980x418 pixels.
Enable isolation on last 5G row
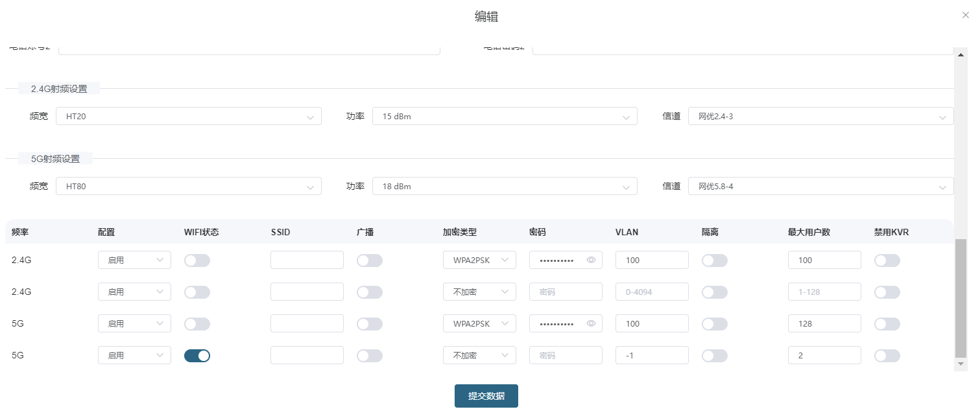[715, 355]
